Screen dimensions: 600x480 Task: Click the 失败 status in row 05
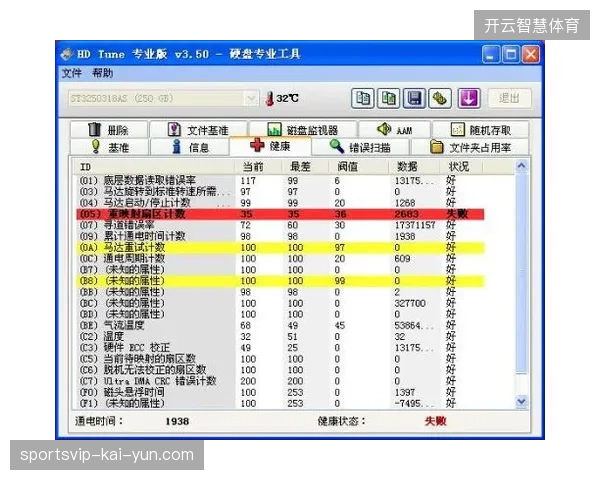tap(457, 214)
